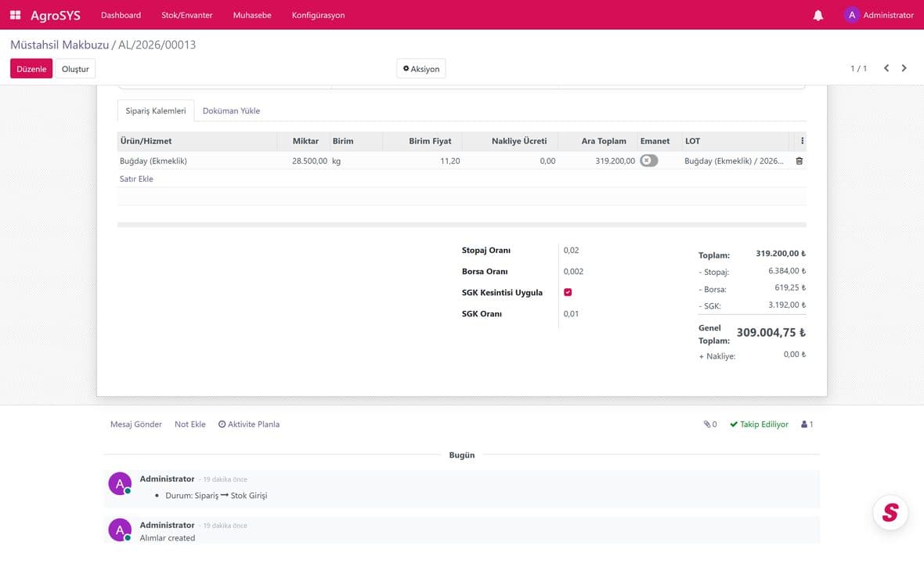Go to the previous record arrow

click(x=886, y=68)
